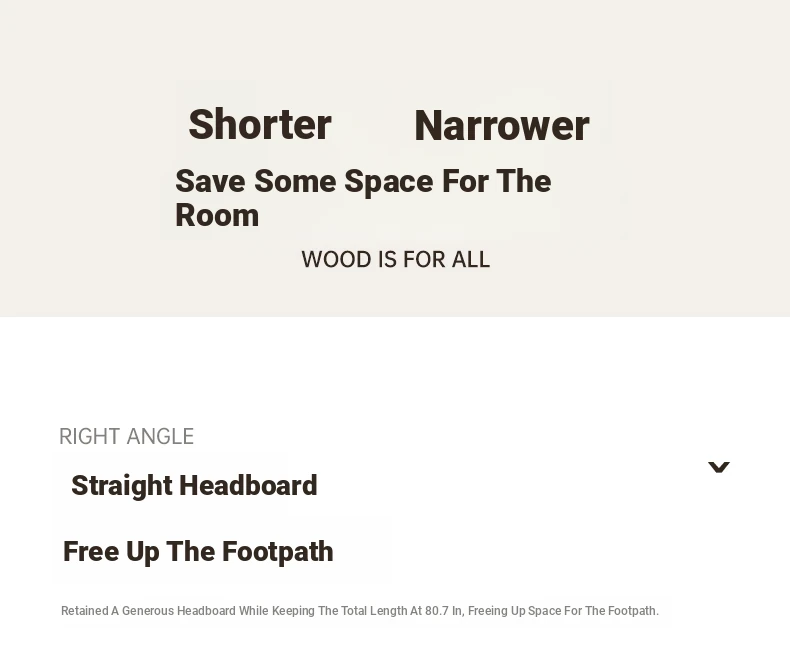This screenshot has width=790, height=648.
Task: Click the word ALL in the tagline
Action: tap(471, 260)
